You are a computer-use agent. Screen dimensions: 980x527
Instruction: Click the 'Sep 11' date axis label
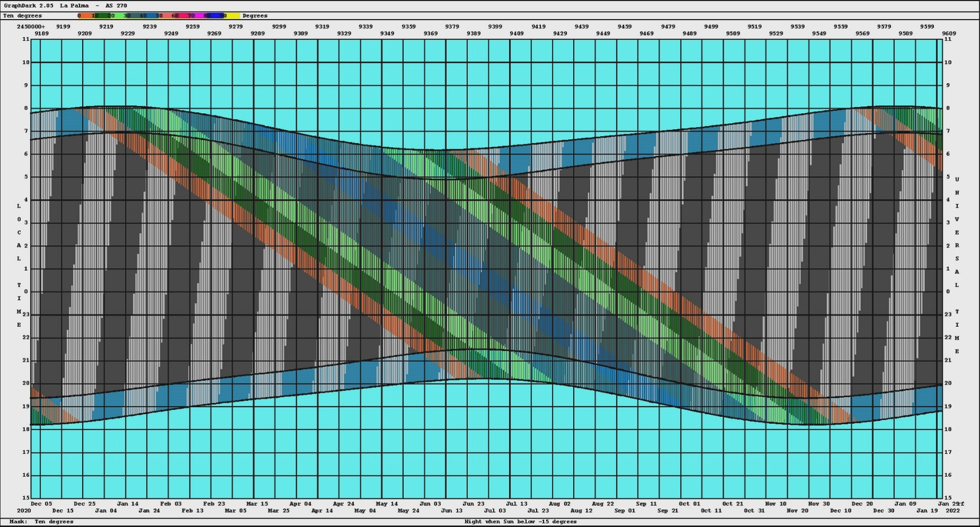pos(646,504)
